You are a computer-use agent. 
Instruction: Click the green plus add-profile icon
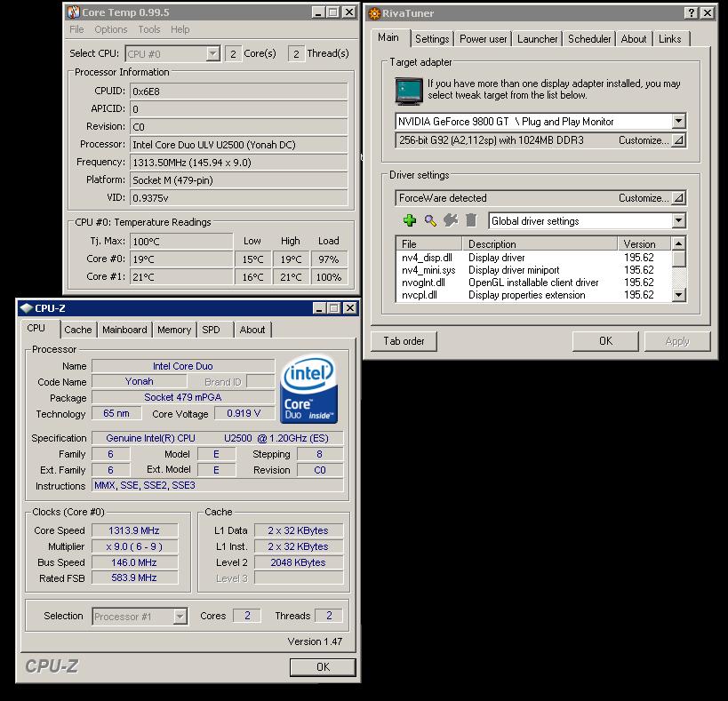[409, 221]
